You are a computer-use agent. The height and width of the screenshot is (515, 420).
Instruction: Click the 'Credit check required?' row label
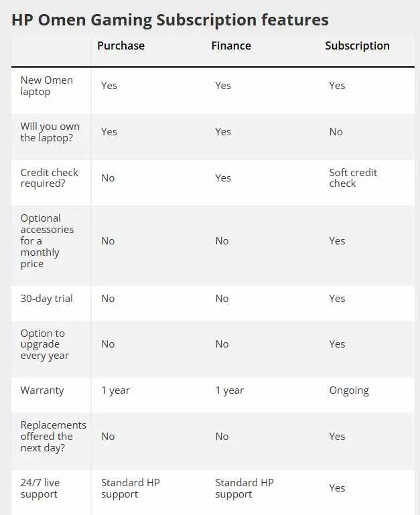pos(50,177)
